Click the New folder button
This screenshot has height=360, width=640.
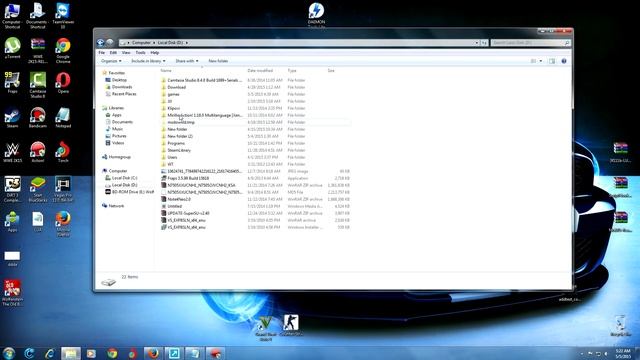[218, 61]
